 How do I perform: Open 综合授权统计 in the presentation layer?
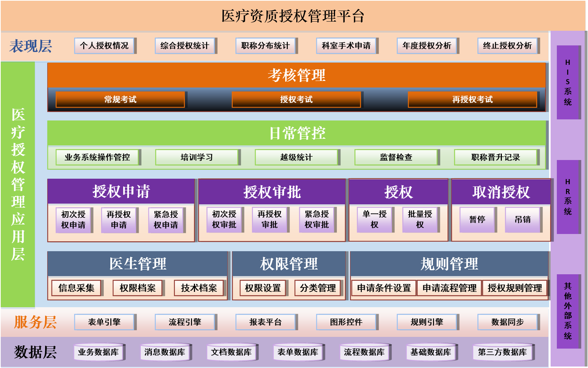[185, 46]
